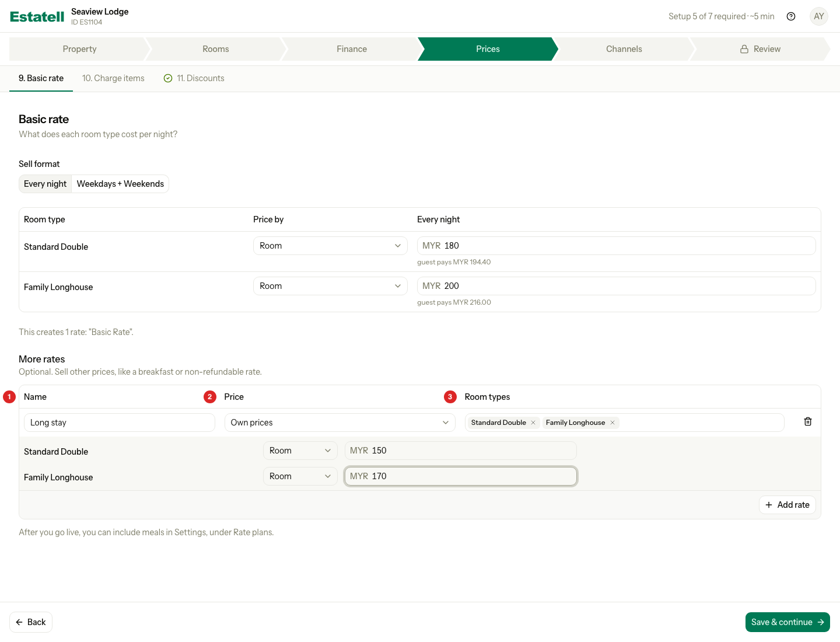Edit the Long stay rate name field

120,423
